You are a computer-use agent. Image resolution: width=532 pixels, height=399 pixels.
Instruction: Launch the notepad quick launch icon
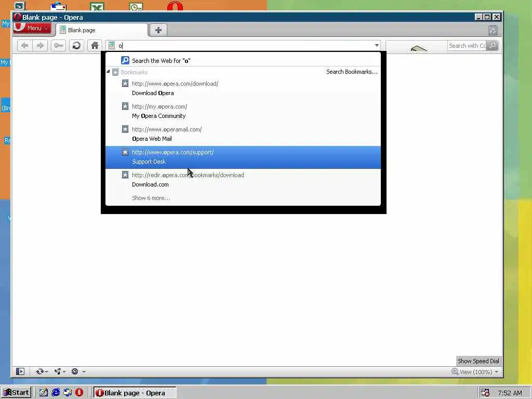point(44,393)
